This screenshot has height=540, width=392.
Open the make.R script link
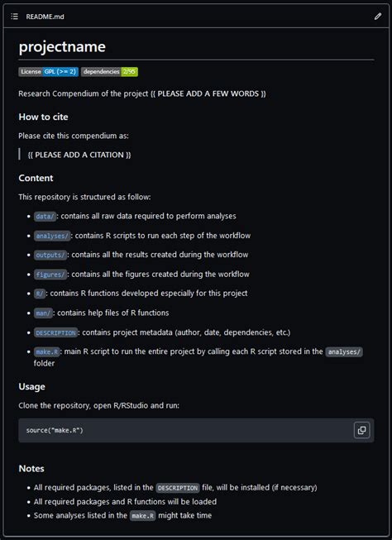pyautogui.click(x=47, y=352)
